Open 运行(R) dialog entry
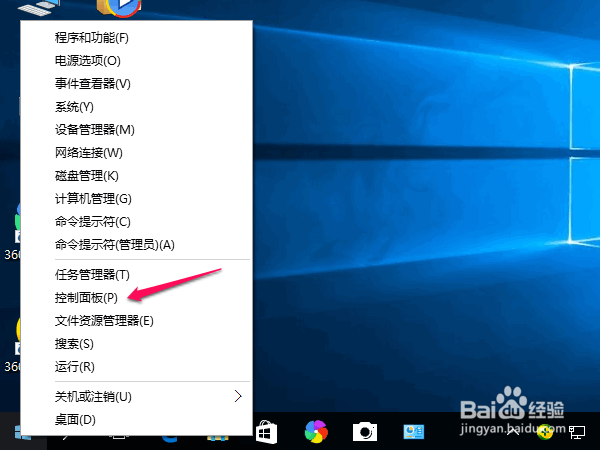The height and width of the screenshot is (450, 600). pyautogui.click(x=136, y=367)
